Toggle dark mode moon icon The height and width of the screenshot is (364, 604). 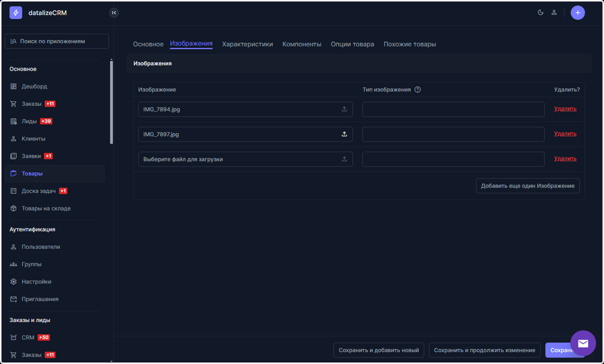[x=541, y=13]
